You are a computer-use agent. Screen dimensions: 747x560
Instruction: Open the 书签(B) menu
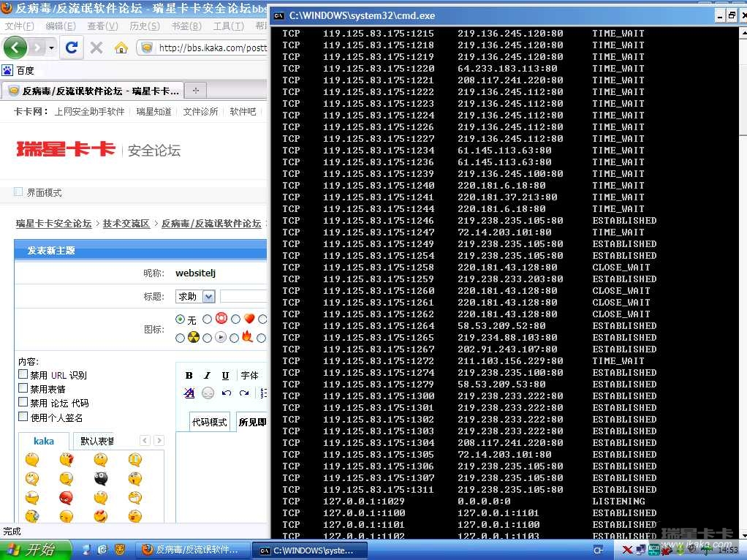coord(186,26)
